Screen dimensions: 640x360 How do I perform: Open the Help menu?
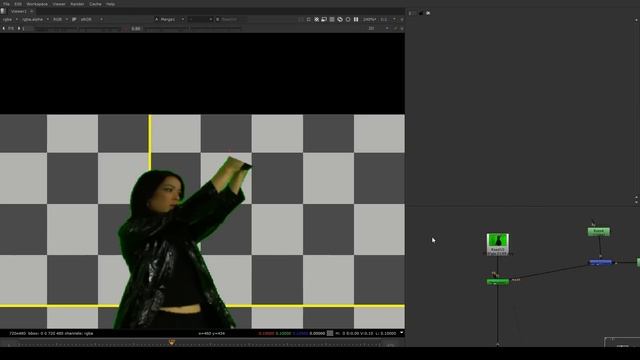tap(111, 4)
